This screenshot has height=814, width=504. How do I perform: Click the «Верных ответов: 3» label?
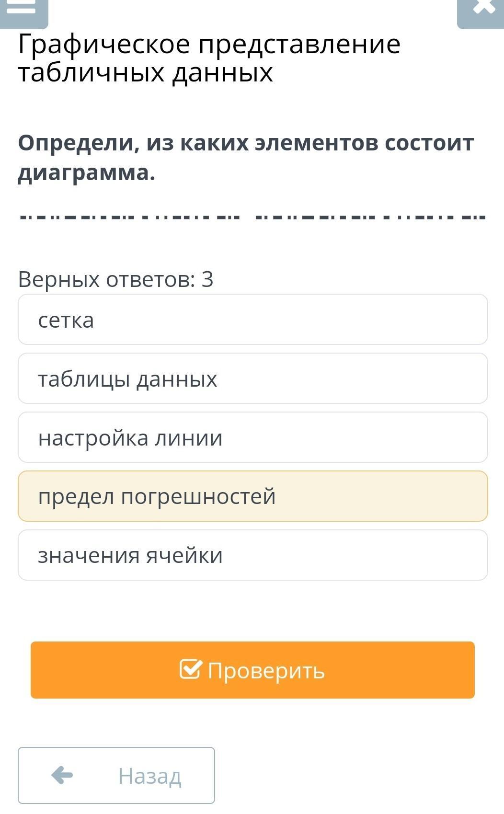[x=115, y=279]
